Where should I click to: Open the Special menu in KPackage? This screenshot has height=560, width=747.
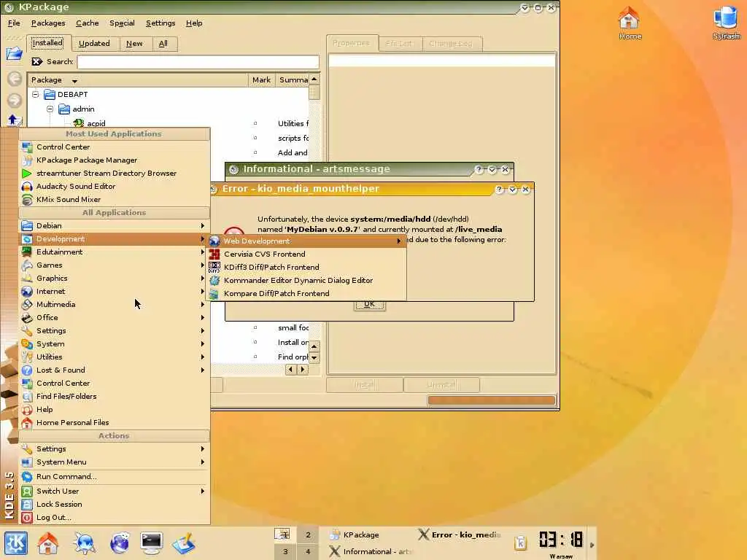122,23
